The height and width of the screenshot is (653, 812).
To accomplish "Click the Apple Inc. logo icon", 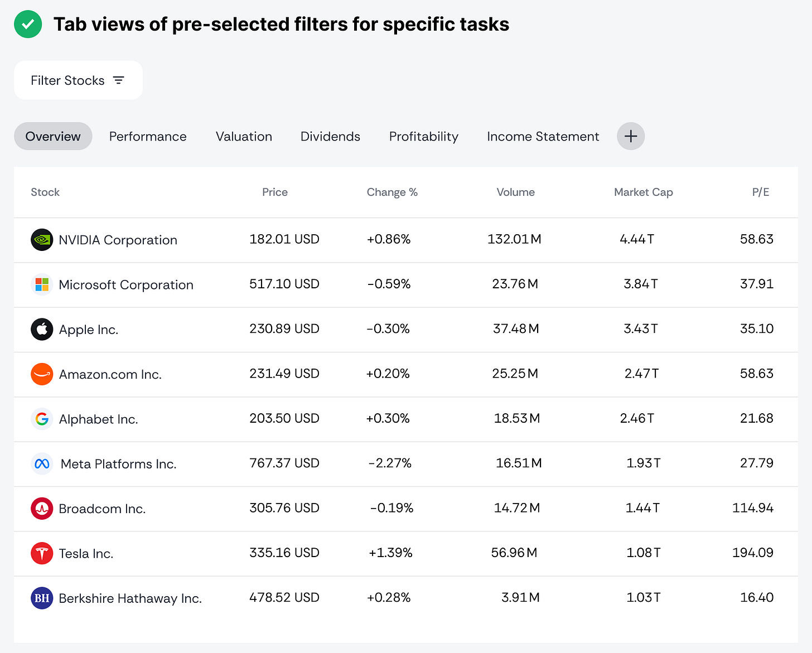I will (x=42, y=330).
